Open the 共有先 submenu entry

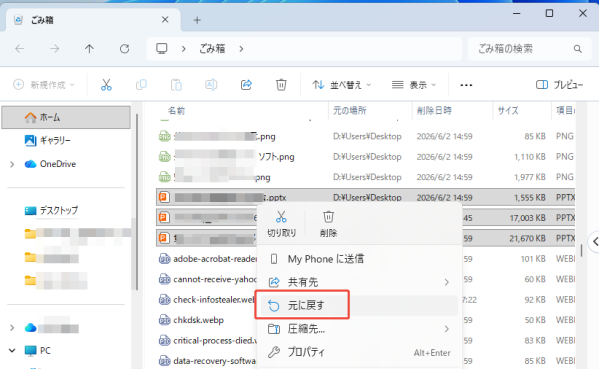click(x=358, y=282)
